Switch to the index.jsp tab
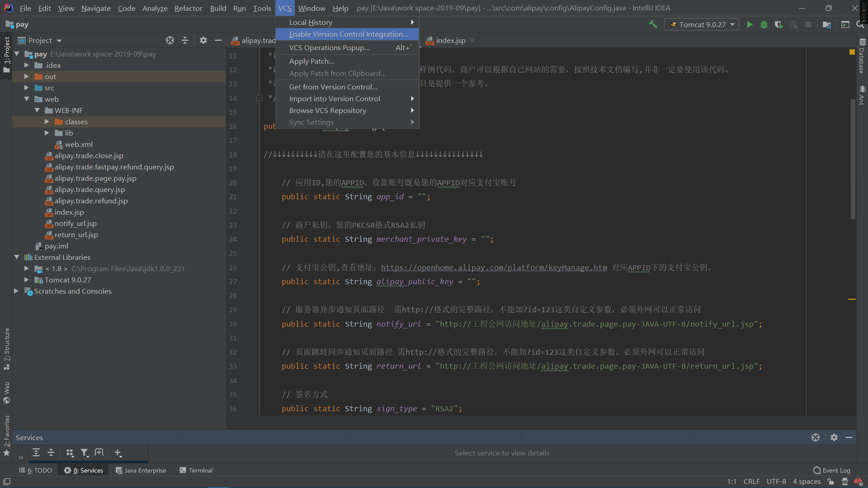The image size is (868, 488). [x=450, y=40]
